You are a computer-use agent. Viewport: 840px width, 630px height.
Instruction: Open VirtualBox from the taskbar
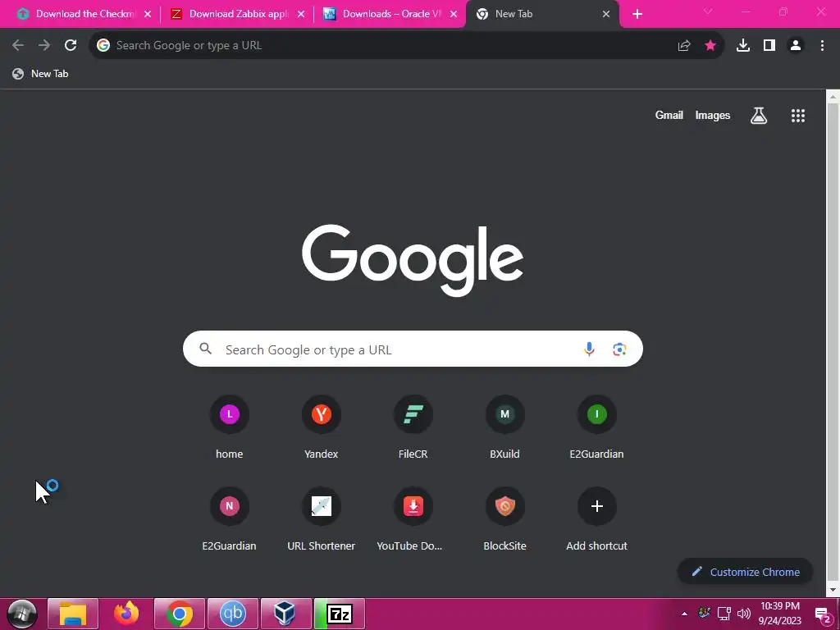(x=285, y=614)
